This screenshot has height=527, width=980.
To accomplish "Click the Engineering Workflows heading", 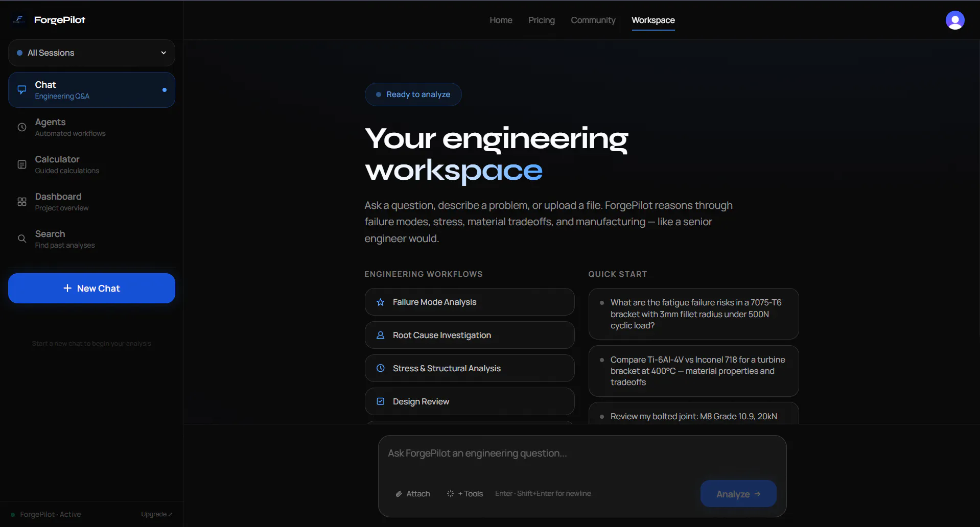I will click(423, 274).
